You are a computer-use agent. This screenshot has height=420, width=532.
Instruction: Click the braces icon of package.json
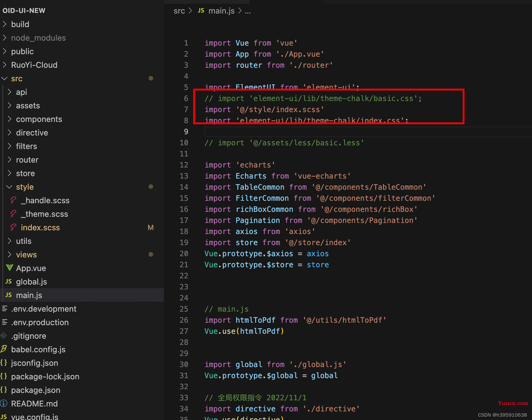pos(4,390)
